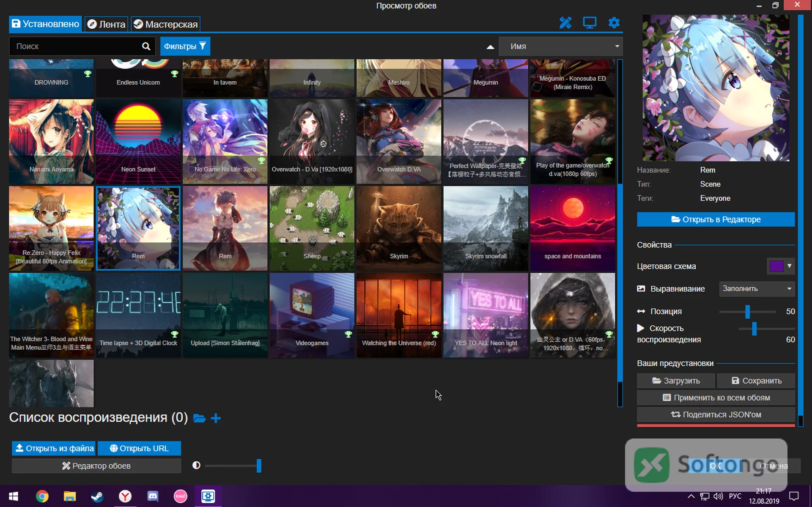Adjust the thumbnail size slider handle
Viewport: 812px width, 507px height.
tap(259, 466)
